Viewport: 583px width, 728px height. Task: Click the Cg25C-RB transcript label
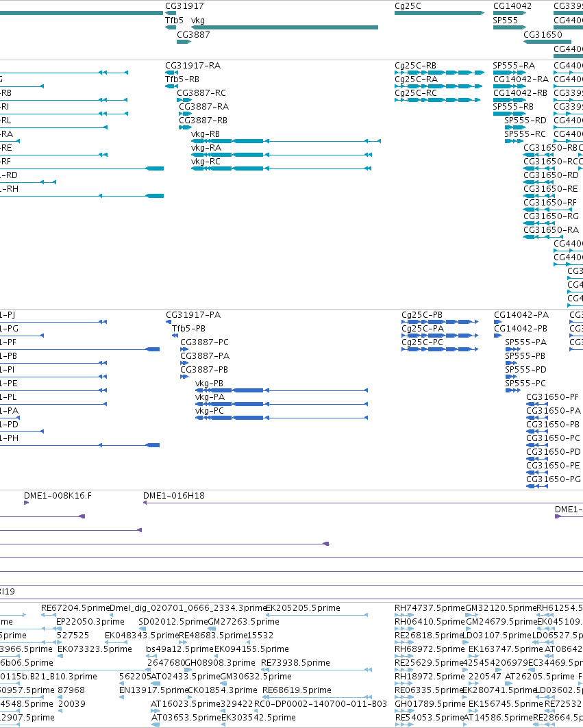coord(415,66)
